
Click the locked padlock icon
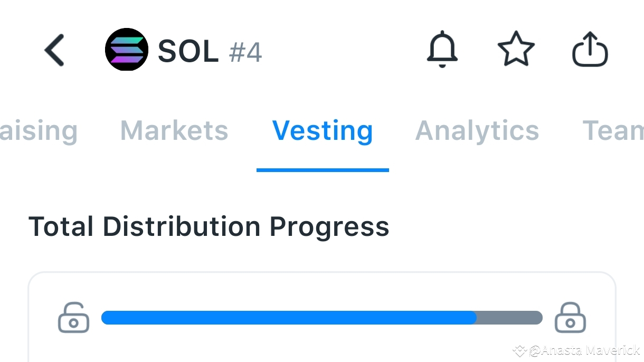[570, 318]
